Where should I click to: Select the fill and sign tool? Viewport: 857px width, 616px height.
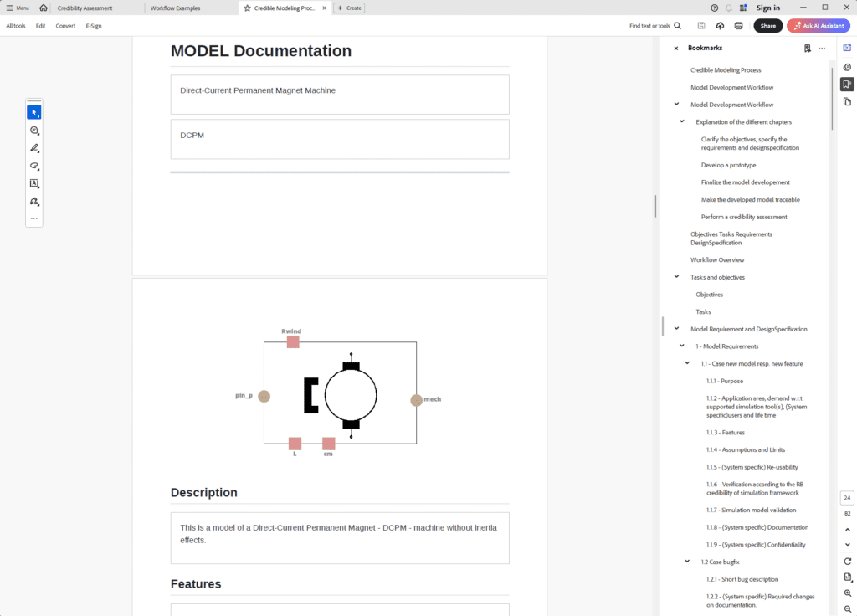click(33, 202)
